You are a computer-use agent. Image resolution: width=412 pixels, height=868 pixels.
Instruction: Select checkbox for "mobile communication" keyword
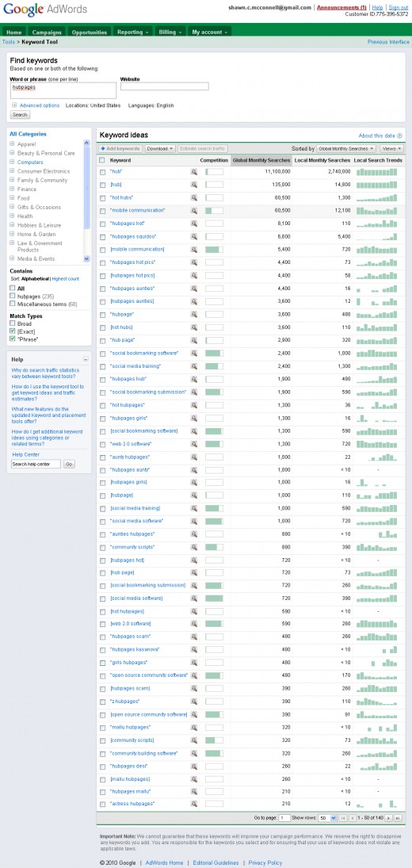pyautogui.click(x=102, y=211)
